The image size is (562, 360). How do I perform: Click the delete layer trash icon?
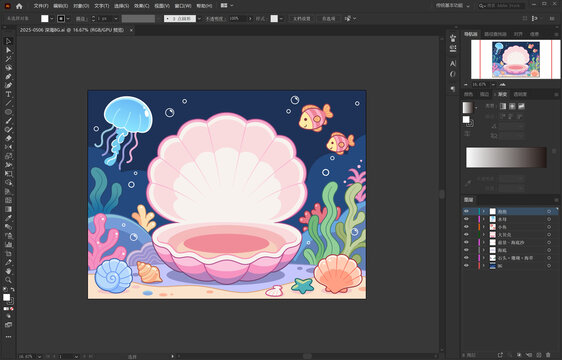click(x=548, y=355)
